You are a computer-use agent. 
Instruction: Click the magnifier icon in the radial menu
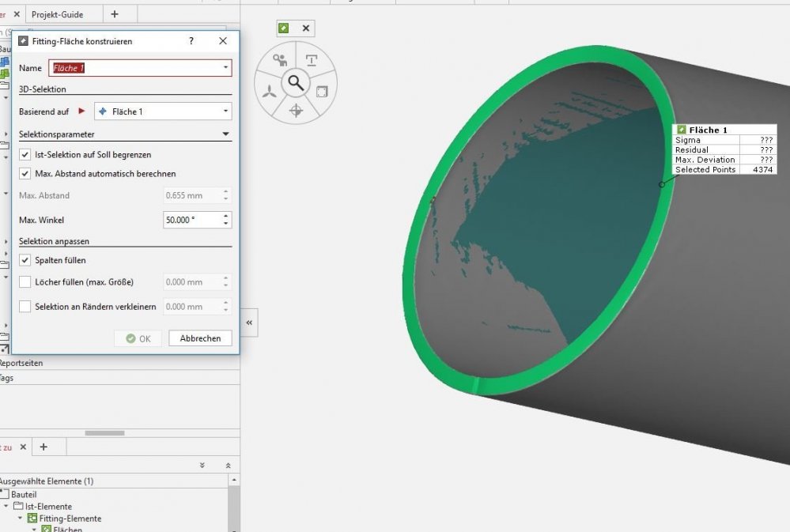(x=296, y=82)
